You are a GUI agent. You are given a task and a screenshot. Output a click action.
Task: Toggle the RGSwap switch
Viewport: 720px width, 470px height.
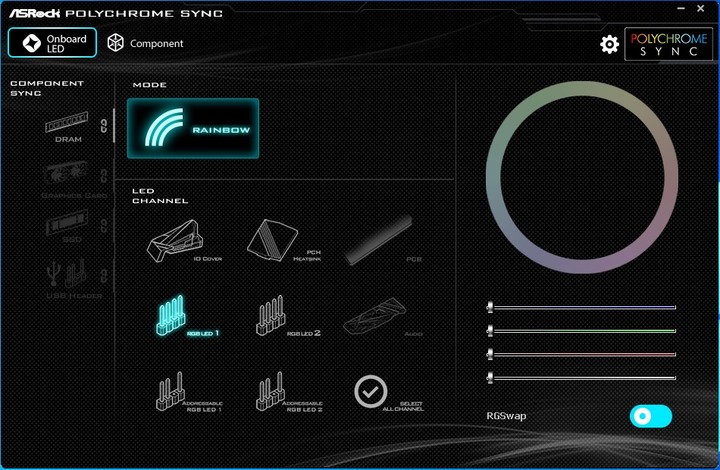(x=651, y=416)
